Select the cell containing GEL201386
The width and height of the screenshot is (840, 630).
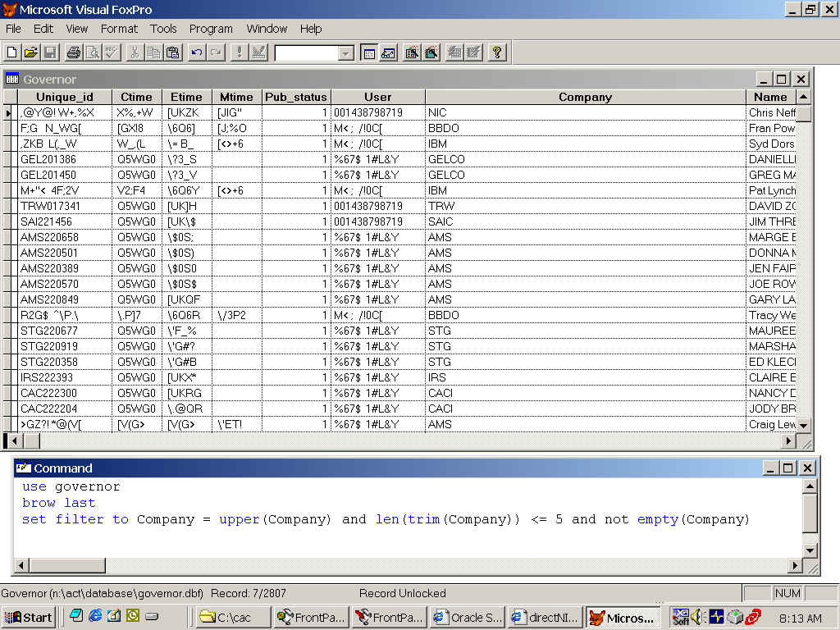click(65, 159)
